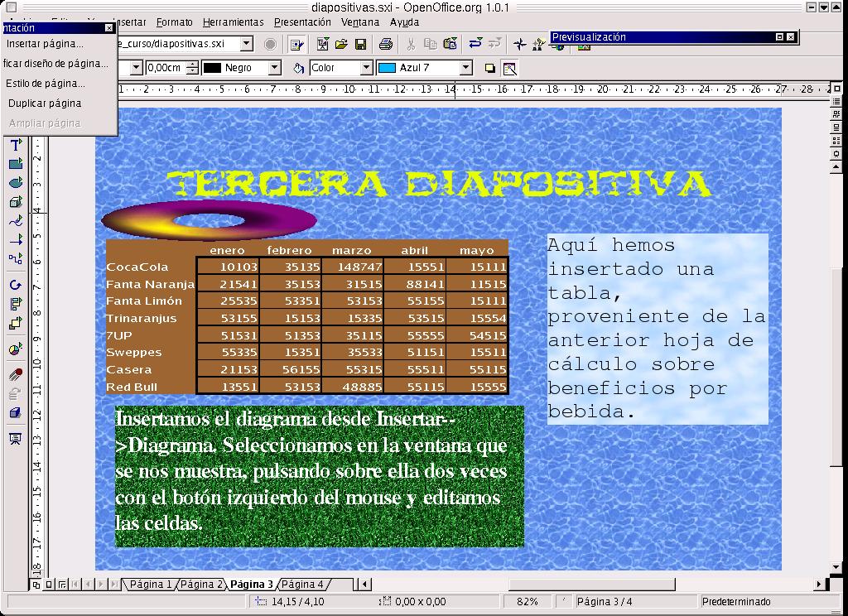Click Duplicar página in the floating panel
Viewport: 848px width, 616px height.
coord(45,103)
